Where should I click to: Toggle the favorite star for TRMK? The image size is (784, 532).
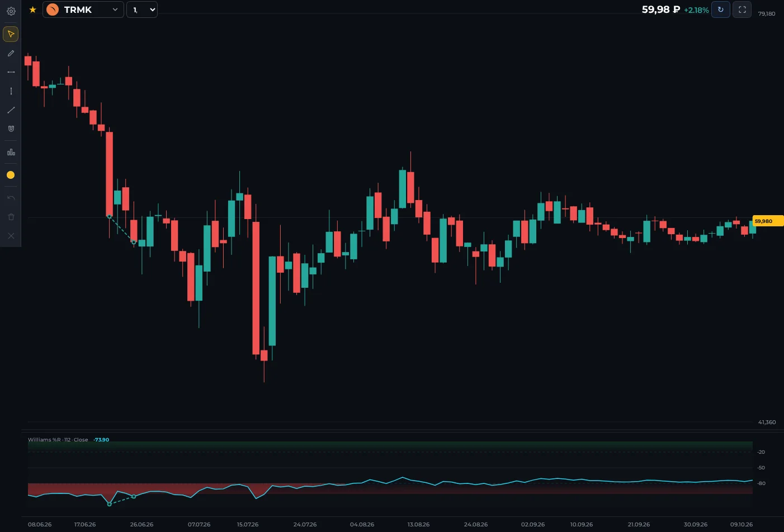pyautogui.click(x=32, y=9)
